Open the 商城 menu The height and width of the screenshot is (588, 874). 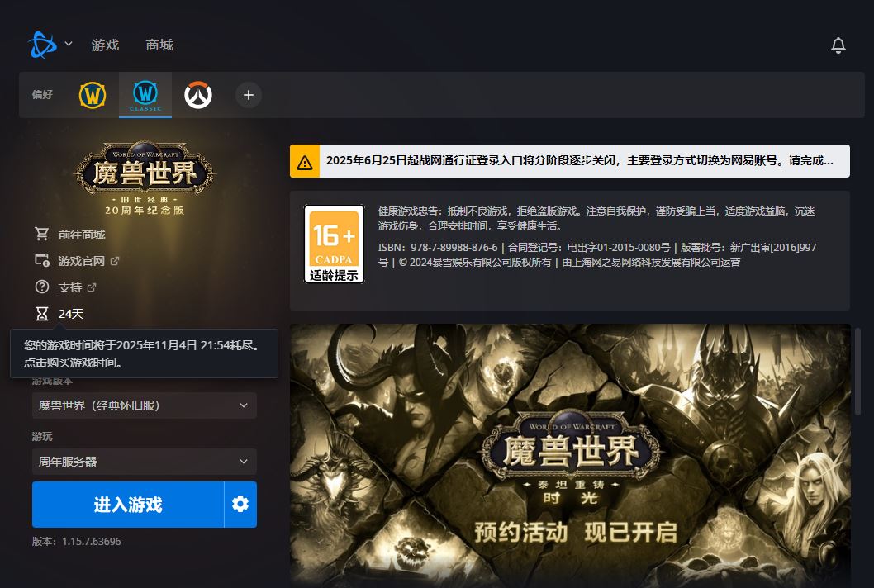[159, 45]
